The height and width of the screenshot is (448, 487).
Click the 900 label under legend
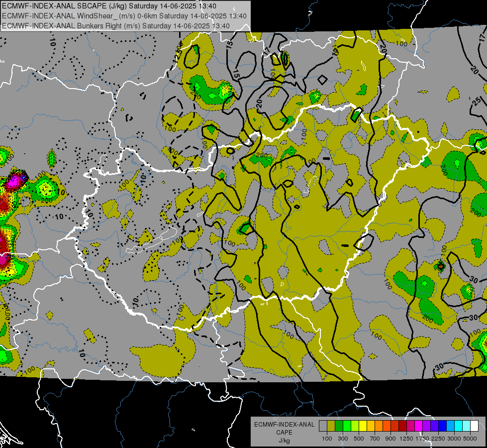pos(390,439)
